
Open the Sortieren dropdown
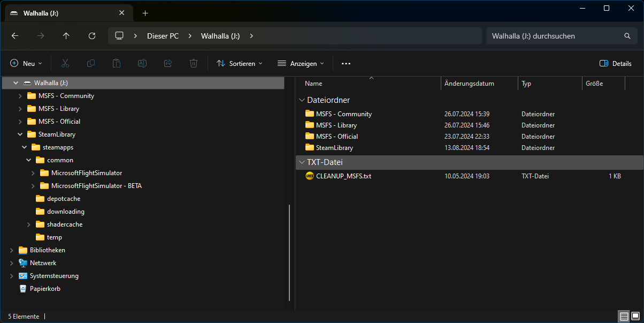pyautogui.click(x=240, y=63)
